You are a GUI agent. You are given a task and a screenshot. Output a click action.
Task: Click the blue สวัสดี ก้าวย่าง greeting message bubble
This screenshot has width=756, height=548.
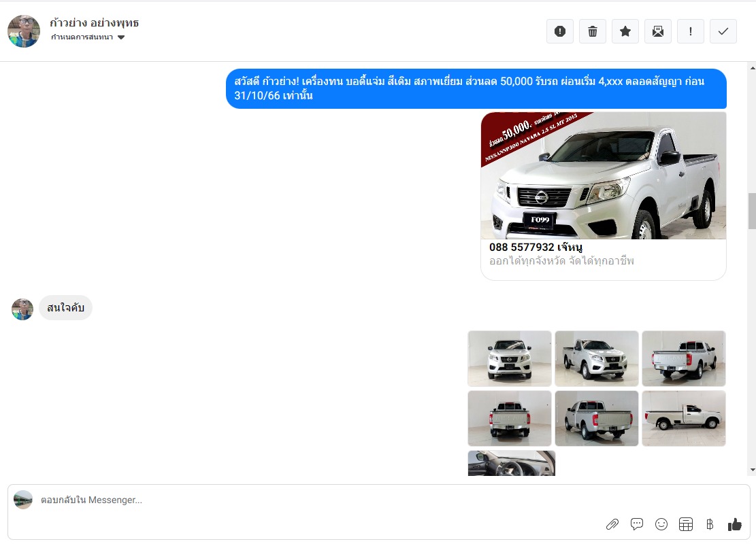(x=476, y=88)
